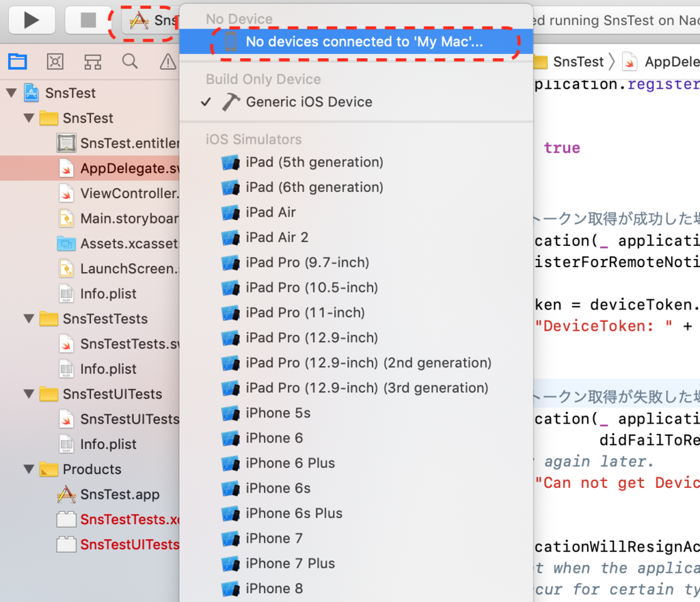Collapse the SnsTest project root
The width and height of the screenshot is (700, 602).
[x=12, y=93]
